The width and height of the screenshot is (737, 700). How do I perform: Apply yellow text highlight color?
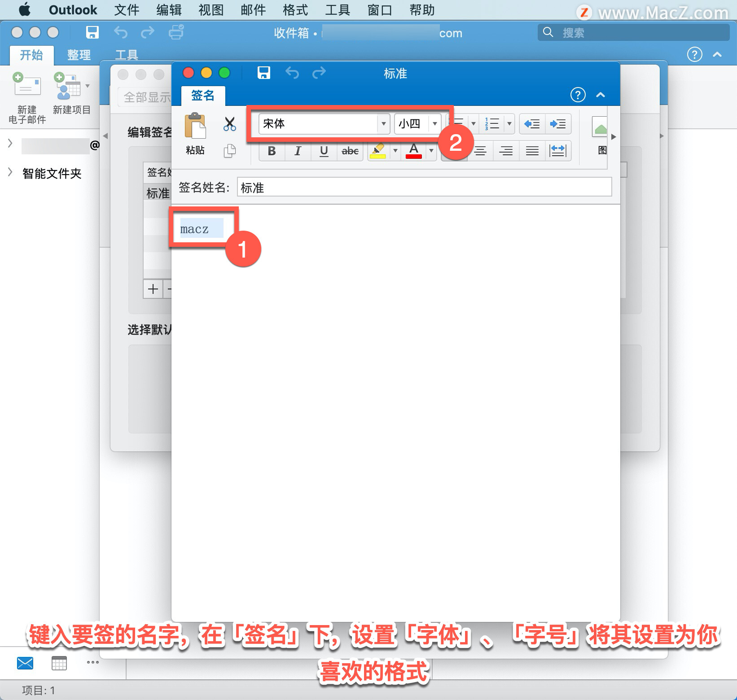click(378, 151)
